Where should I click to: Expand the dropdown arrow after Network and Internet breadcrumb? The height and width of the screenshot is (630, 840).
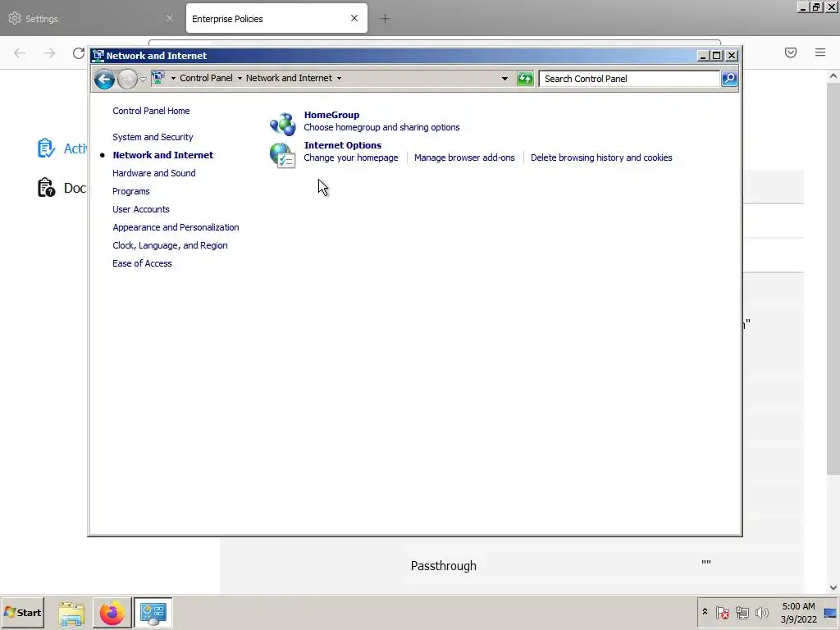pos(339,78)
